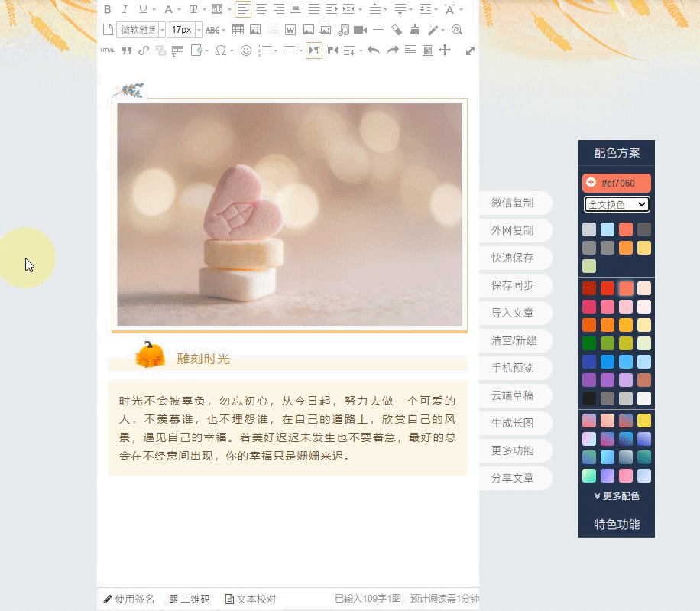Toggle italic text formatting
Image resolution: width=700 pixels, height=611 pixels.
[x=125, y=10]
